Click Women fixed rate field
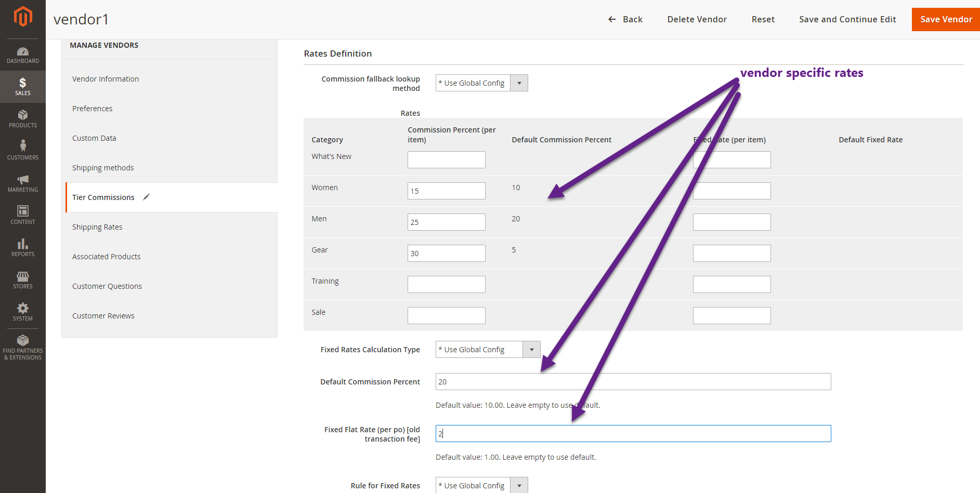 731,191
